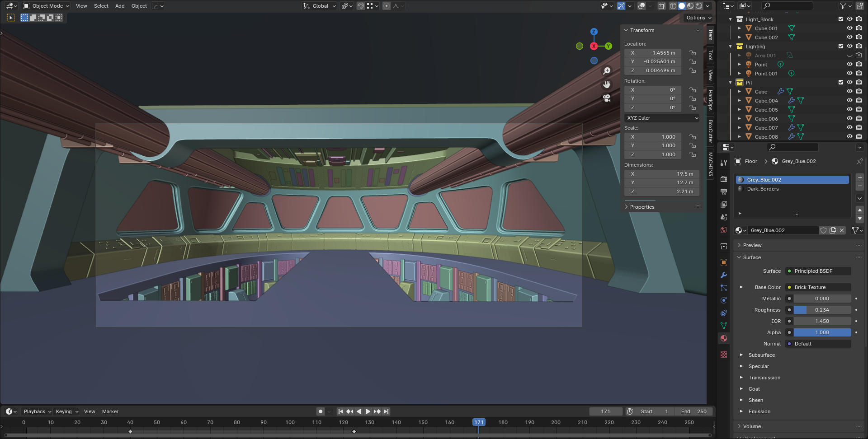Switch to the BoxCutter sidebar tab
Screen dimensions: 868x439
tap(710, 131)
